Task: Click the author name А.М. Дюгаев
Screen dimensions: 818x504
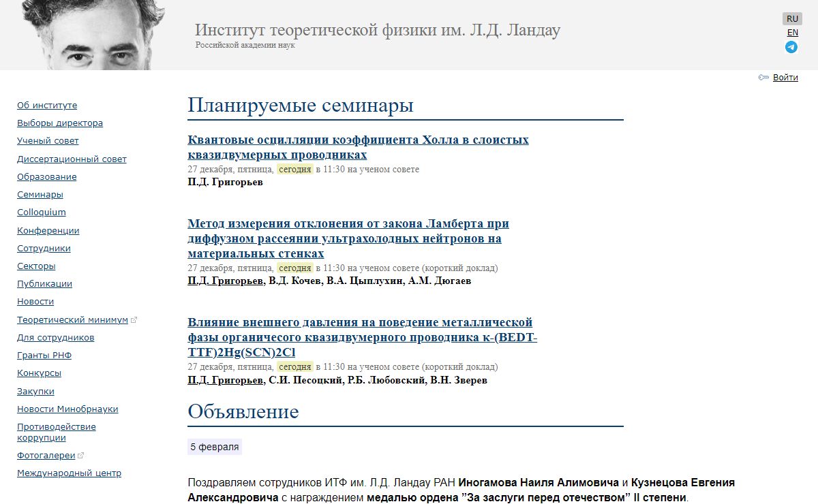Action: pos(440,281)
